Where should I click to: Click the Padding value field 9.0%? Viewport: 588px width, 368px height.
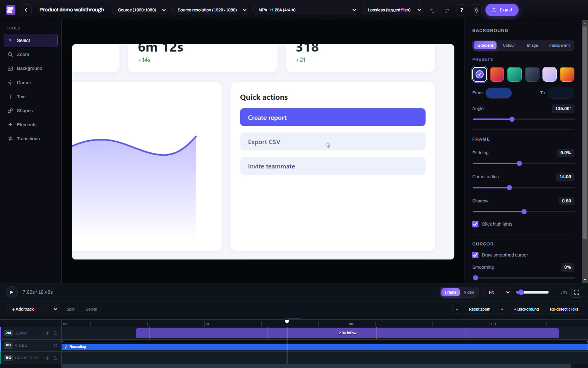pos(566,153)
